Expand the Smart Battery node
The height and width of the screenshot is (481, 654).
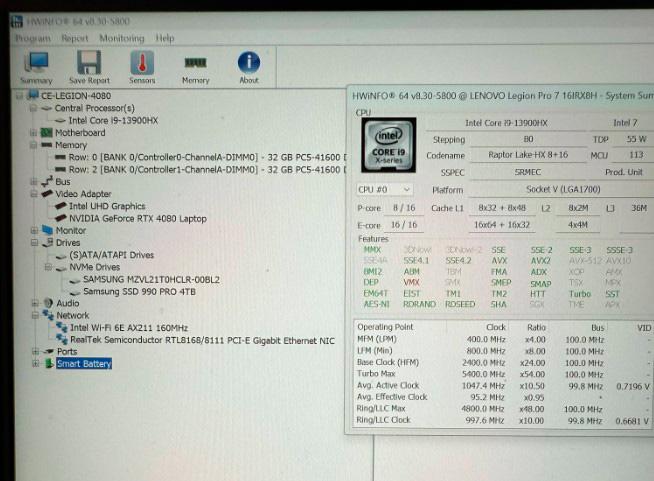[36, 364]
